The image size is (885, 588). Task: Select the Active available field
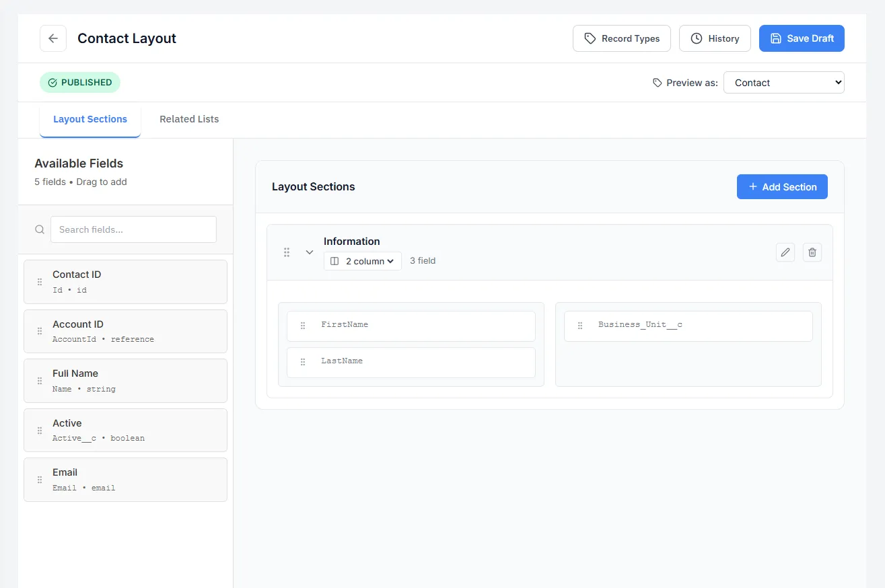click(125, 431)
